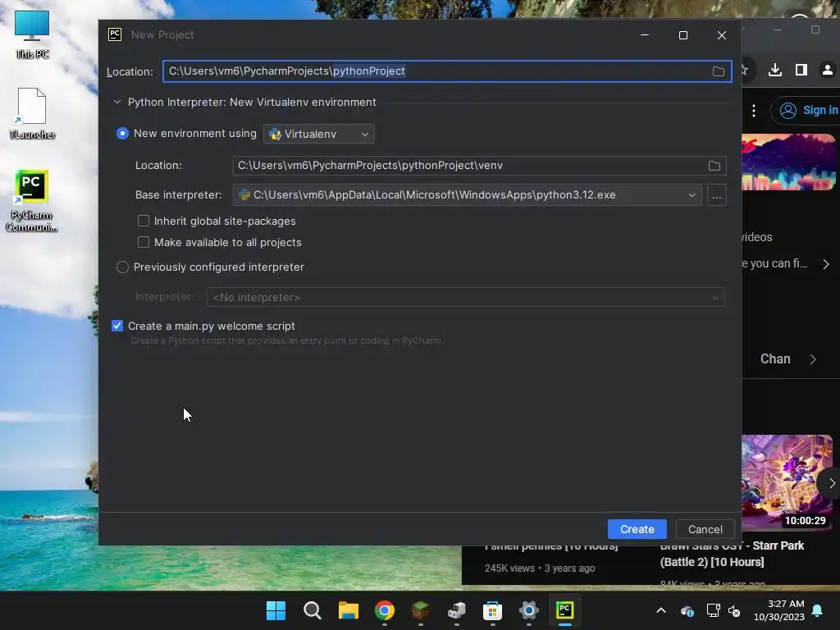
Task: Select Previously configured interpreter radio button
Action: (122, 267)
